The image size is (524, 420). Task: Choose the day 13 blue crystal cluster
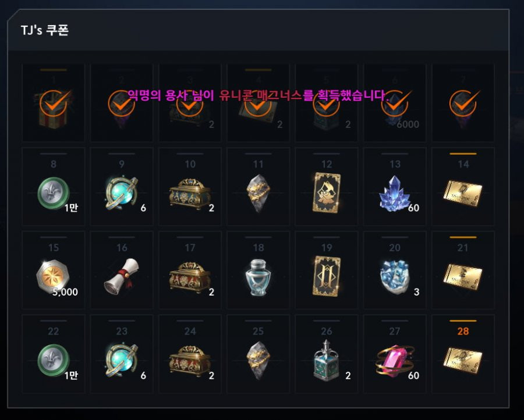tap(395, 186)
